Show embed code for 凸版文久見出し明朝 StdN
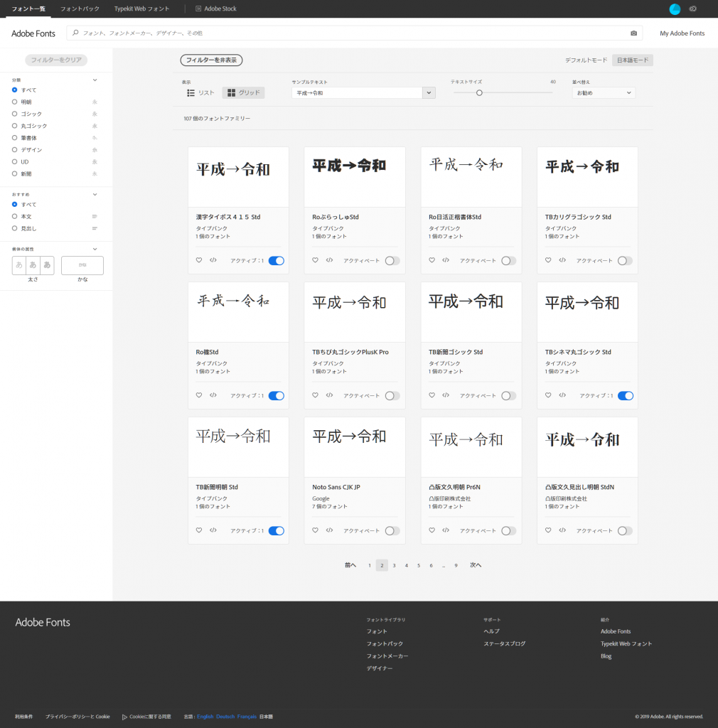Image resolution: width=718 pixels, height=728 pixels. (562, 530)
